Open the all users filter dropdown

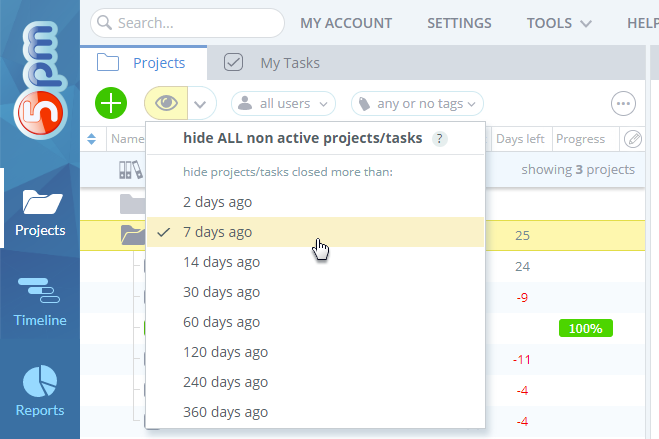pyautogui.click(x=285, y=103)
